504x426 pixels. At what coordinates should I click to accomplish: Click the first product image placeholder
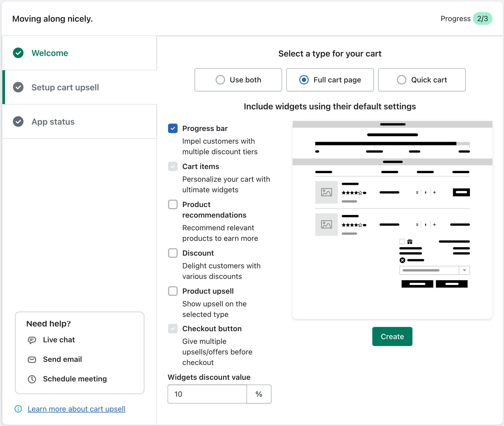click(326, 192)
